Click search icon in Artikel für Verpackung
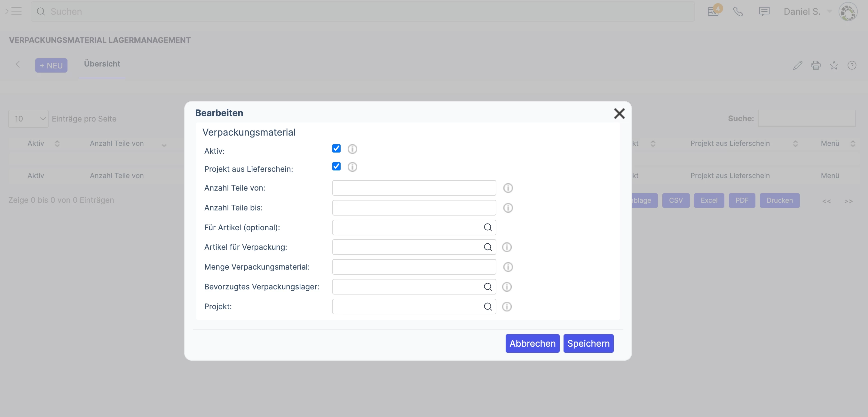 [488, 247]
